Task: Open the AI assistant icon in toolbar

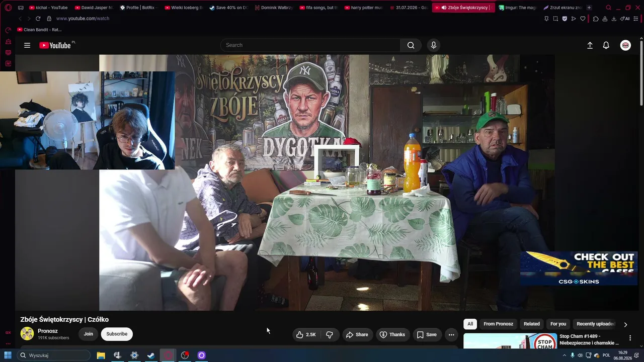Action: pyautogui.click(x=625, y=19)
